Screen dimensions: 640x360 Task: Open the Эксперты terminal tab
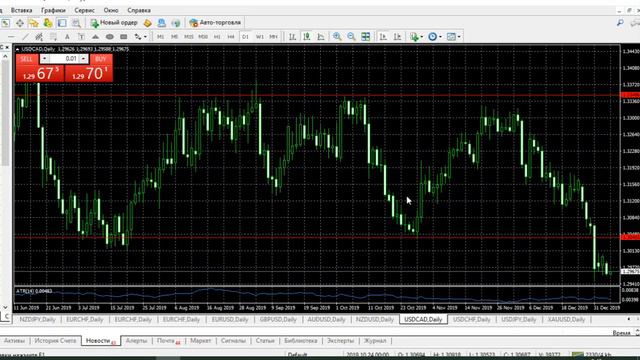click(340, 340)
